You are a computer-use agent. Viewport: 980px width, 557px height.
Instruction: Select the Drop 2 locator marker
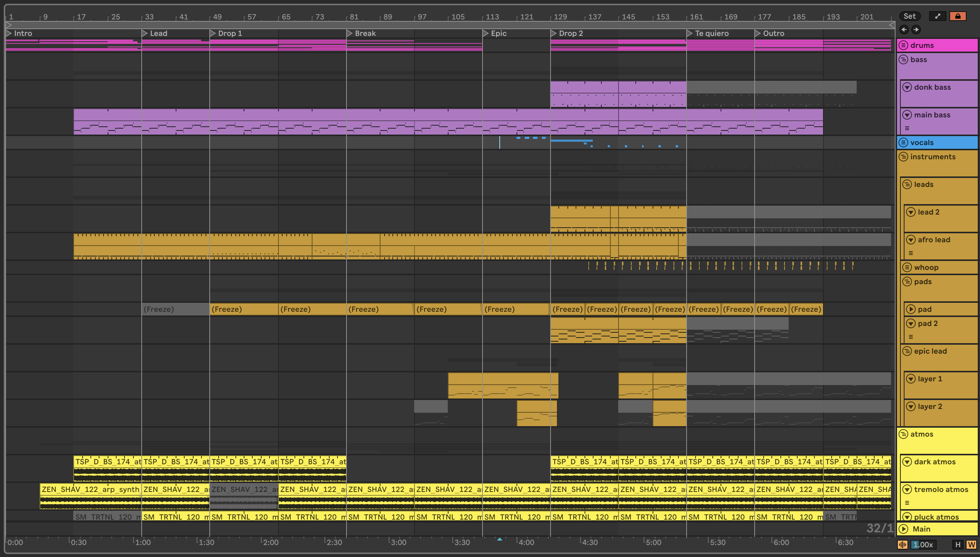point(554,33)
